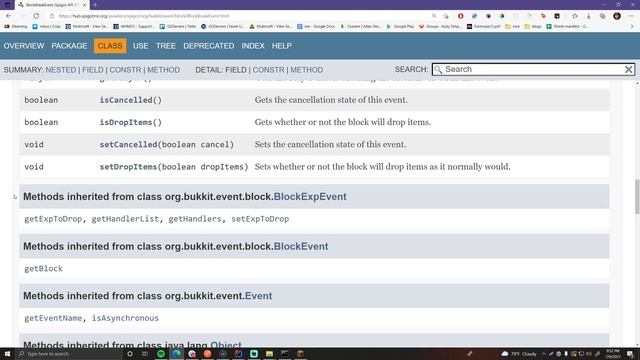Click the page vertical scrollbar thumb
Viewport: 640px width, 360px height.
(637, 196)
